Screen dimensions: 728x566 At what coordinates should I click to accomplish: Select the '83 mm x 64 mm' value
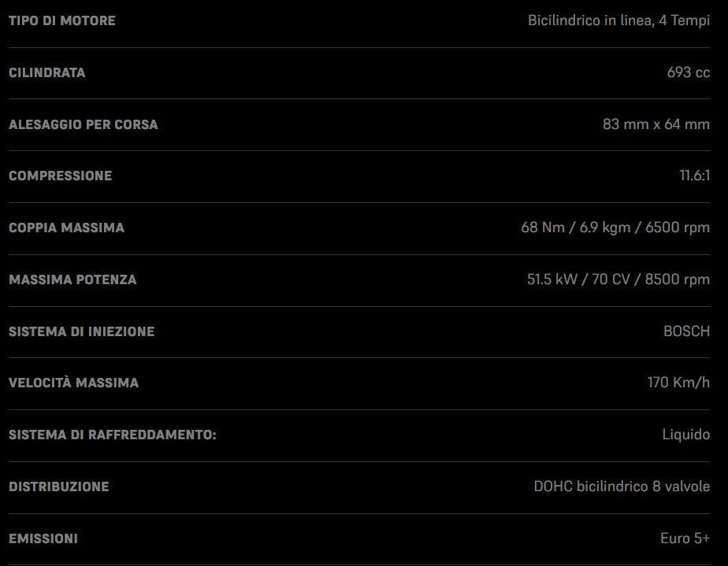(x=656, y=124)
